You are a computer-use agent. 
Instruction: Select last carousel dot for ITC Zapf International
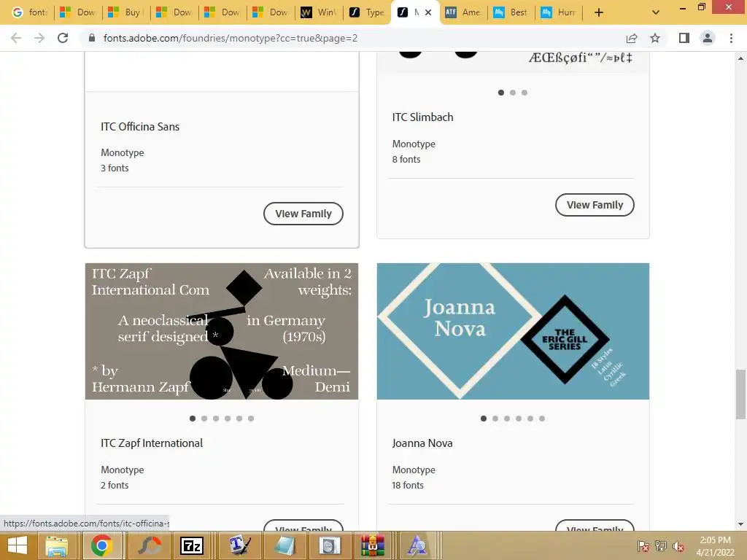pyautogui.click(x=251, y=419)
